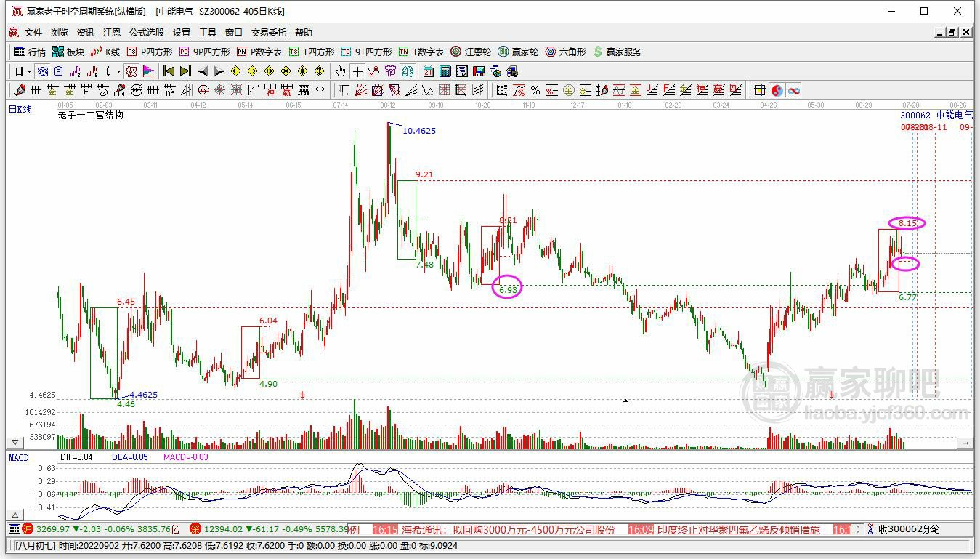Click the MACD indicator label
980x559 pixels.
point(18,457)
